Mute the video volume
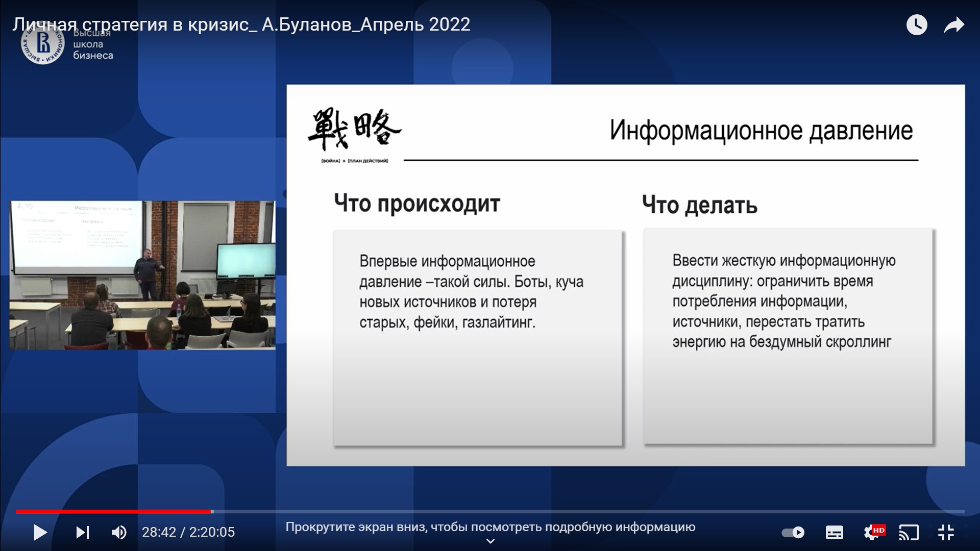 pos(119,533)
